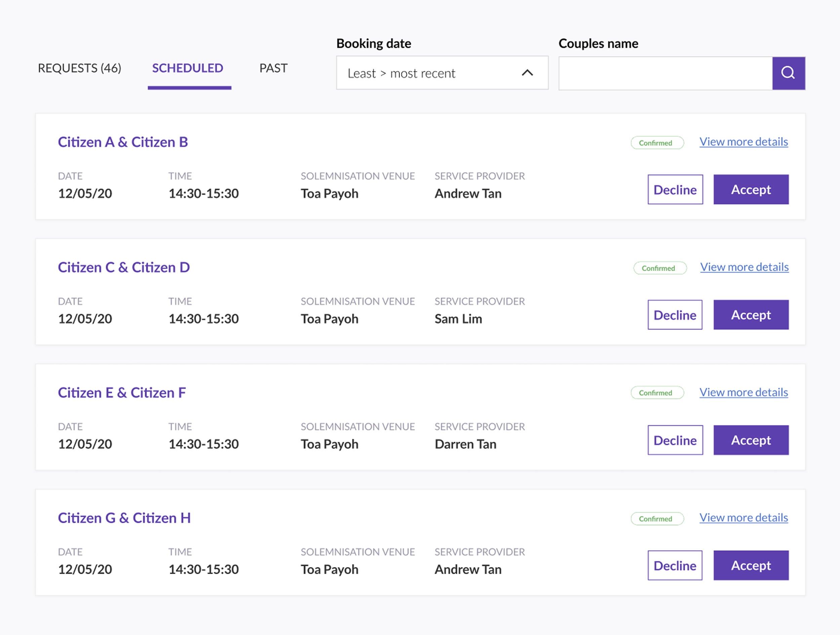Select the SCHEDULED tab
Image resolution: width=840 pixels, height=635 pixels.
[187, 68]
